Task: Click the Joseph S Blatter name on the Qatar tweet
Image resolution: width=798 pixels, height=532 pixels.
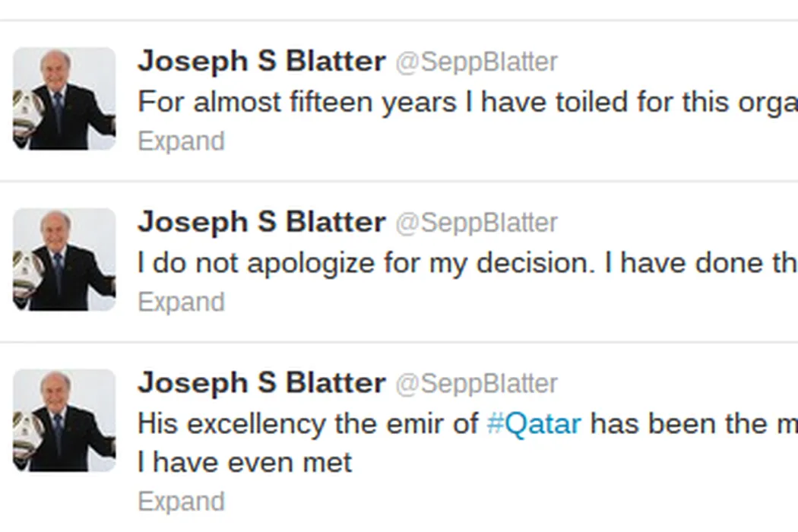Action: click(x=261, y=383)
